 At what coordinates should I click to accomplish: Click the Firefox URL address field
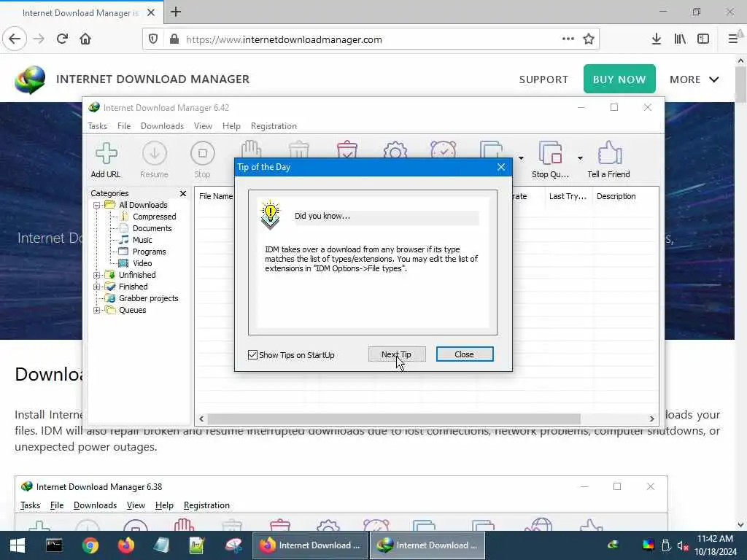371,39
